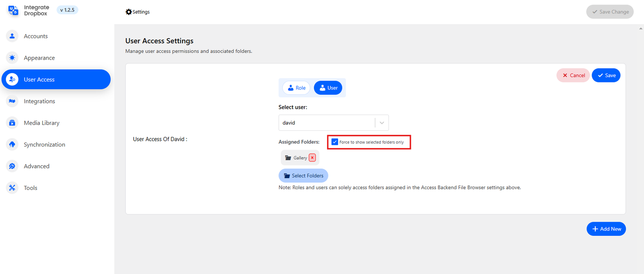Viewport: 644px width, 274px height.
Task: Click the Save Change button at top
Action: click(x=610, y=12)
